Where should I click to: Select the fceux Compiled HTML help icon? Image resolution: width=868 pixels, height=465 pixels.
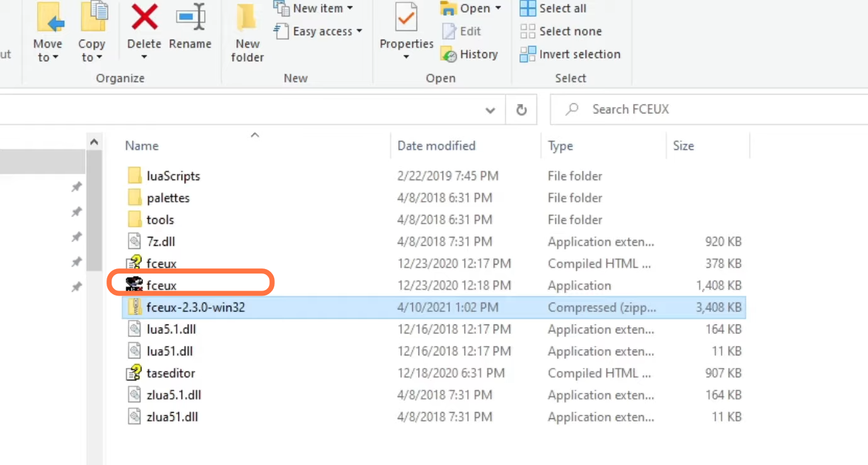click(134, 263)
